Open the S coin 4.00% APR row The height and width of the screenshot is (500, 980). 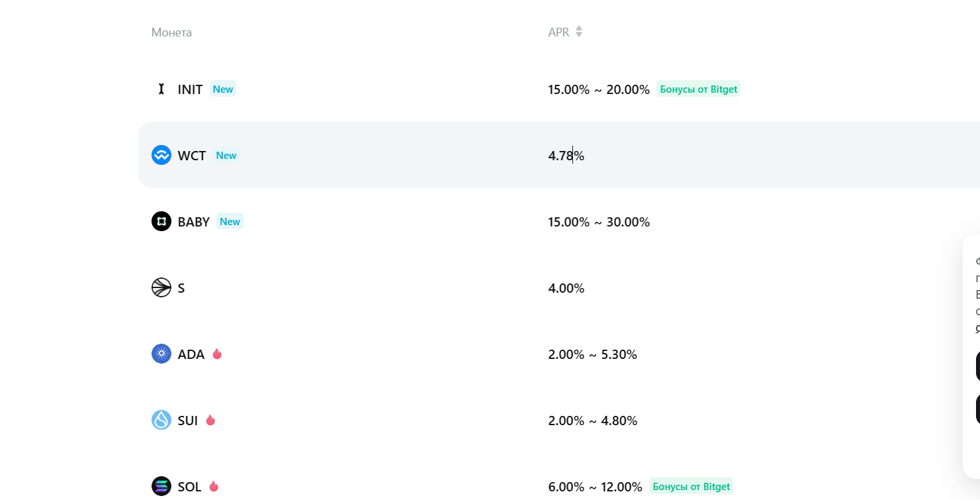point(566,288)
